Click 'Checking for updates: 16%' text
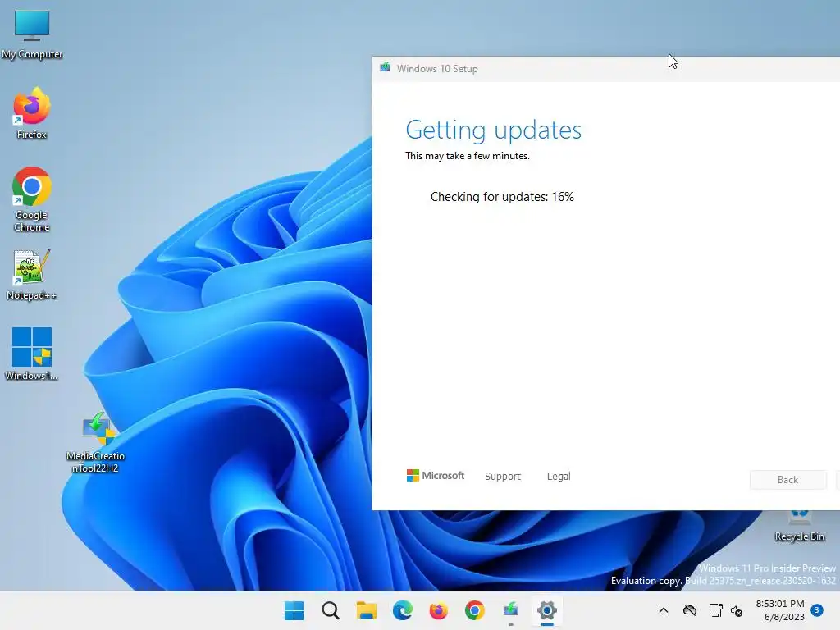Screen dimensions: 840x630 click(x=502, y=197)
